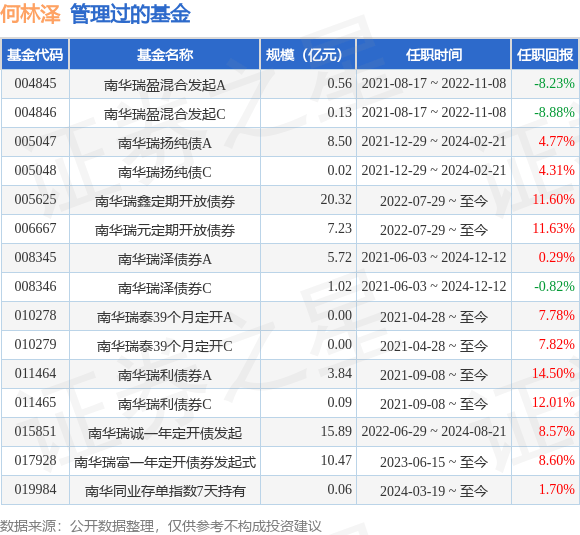
Task: Click fund code 017928
Action: coord(36,460)
